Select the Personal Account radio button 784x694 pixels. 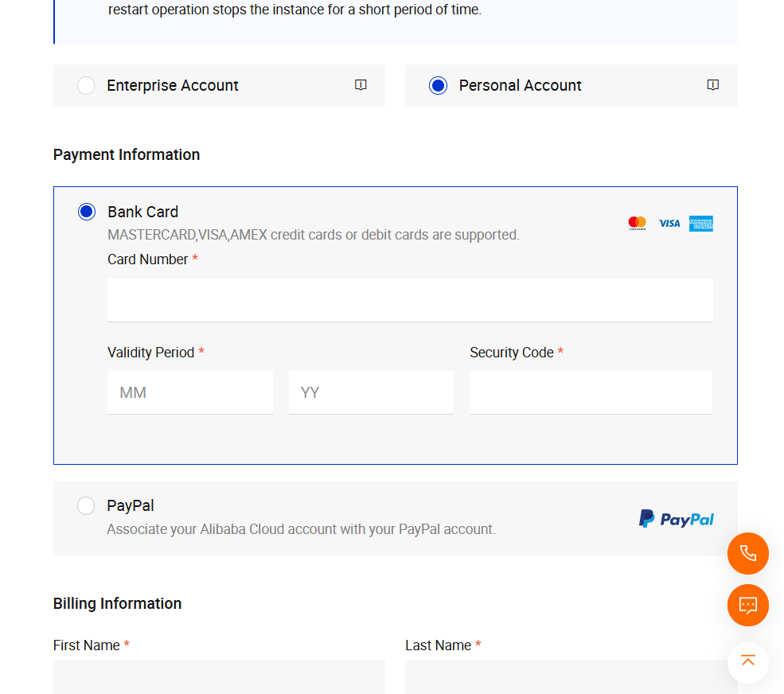438,86
